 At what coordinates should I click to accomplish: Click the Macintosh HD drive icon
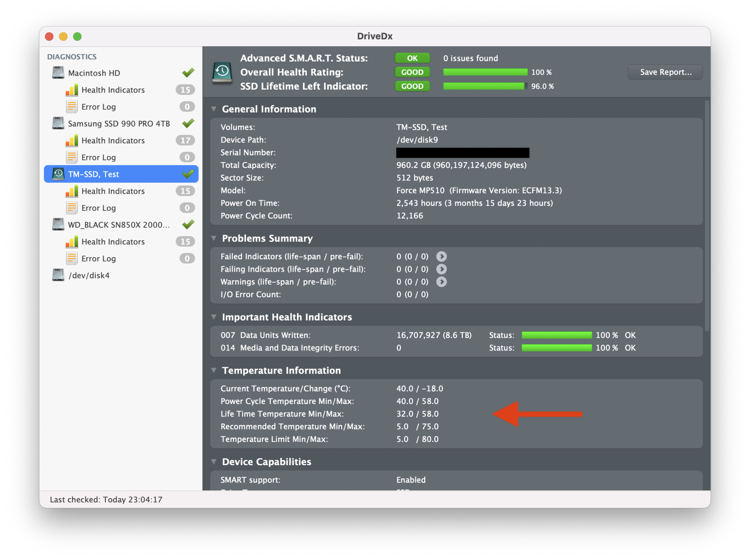(58, 73)
